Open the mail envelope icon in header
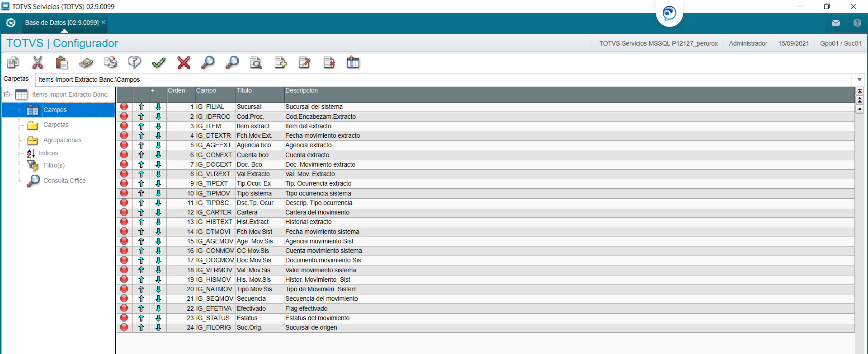 (836, 23)
